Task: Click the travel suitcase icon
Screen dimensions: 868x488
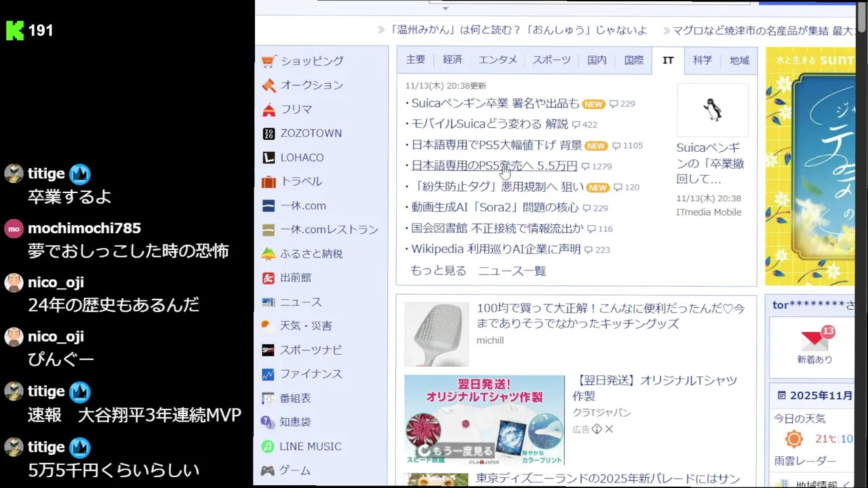Action: pyautogui.click(x=269, y=182)
